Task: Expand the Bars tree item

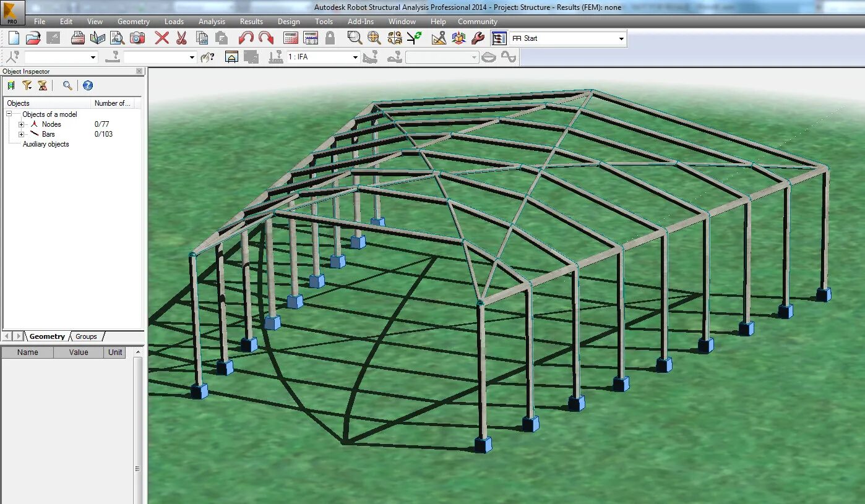Action: (x=21, y=134)
